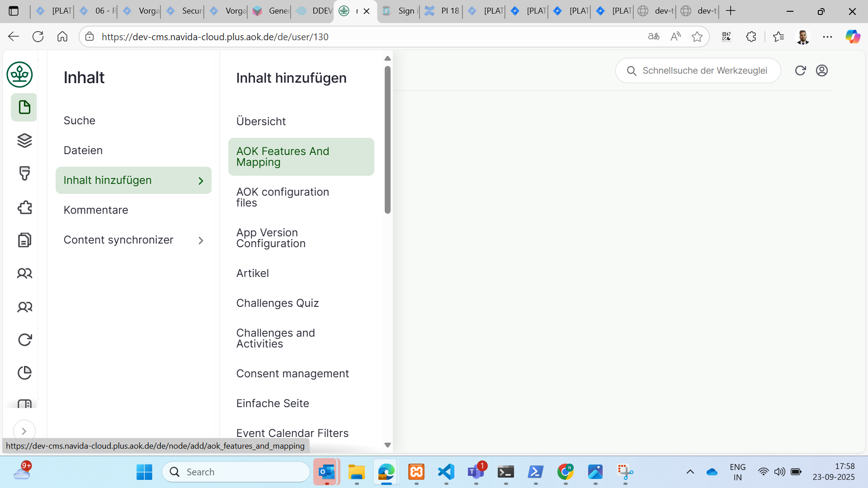This screenshot has width=868, height=488.
Task: Add this page to browser favorites star
Action: [697, 37]
